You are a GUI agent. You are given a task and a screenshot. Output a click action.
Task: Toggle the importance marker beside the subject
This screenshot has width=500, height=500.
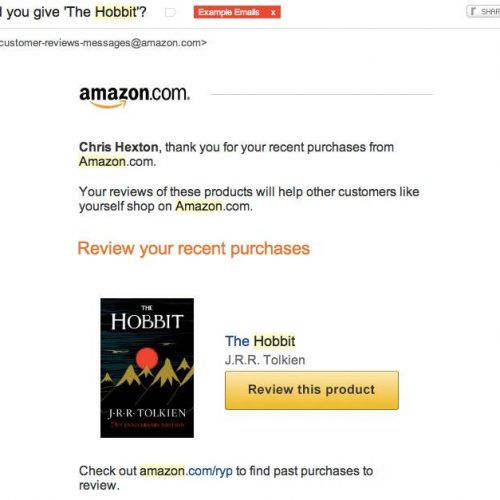click(x=170, y=13)
